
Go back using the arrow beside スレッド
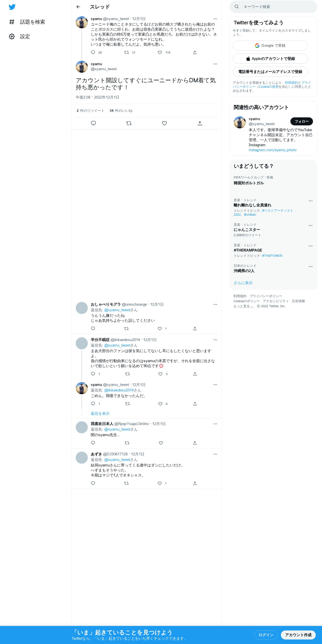pos(78,7)
